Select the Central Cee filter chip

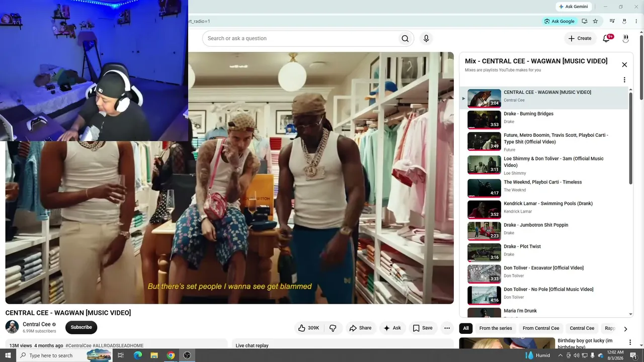click(582, 328)
